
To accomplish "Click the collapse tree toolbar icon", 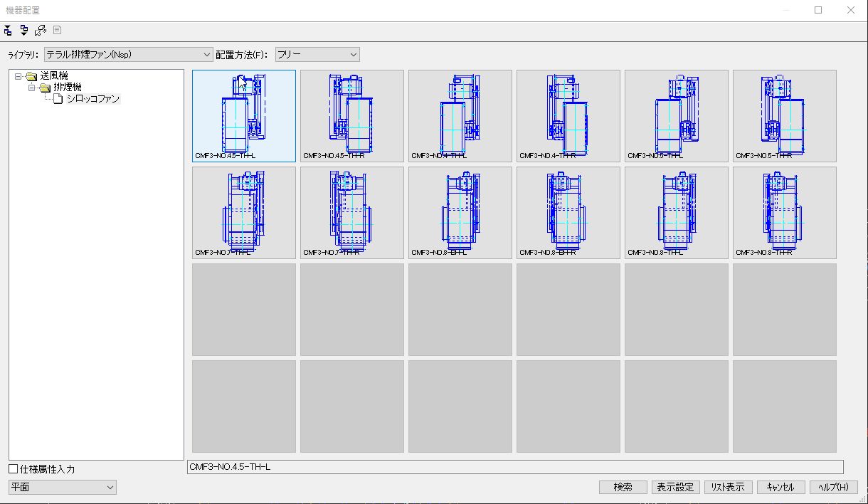I will tap(24, 30).
